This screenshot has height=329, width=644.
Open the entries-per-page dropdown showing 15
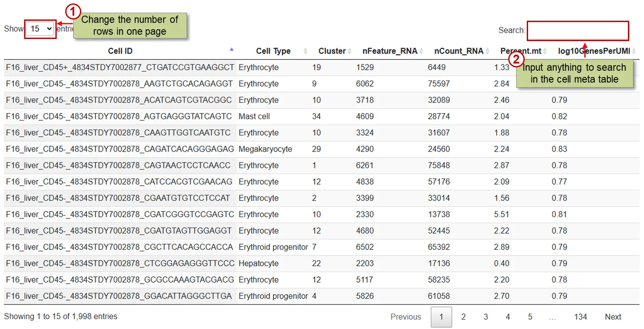[40, 29]
